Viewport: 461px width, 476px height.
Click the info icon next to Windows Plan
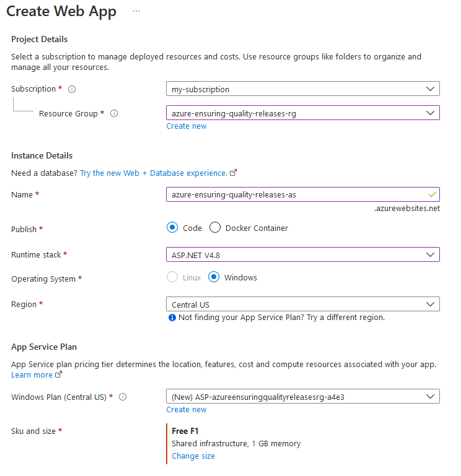[x=123, y=397]
